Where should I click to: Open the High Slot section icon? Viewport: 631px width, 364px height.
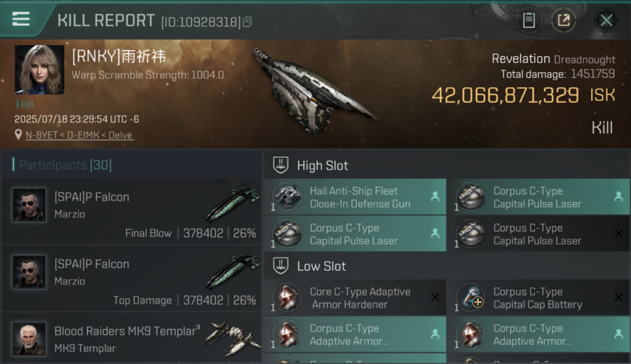pos(281,165)
